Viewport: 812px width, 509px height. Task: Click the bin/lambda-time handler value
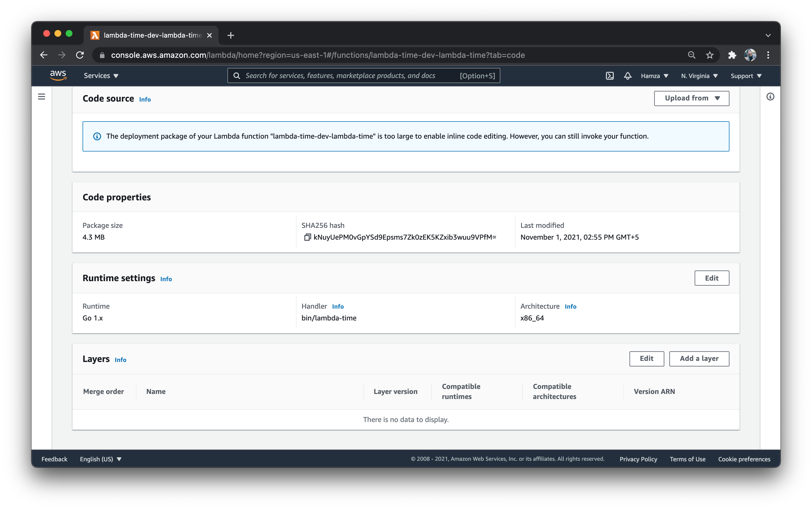pyautogui.click(x=329, y=318)
